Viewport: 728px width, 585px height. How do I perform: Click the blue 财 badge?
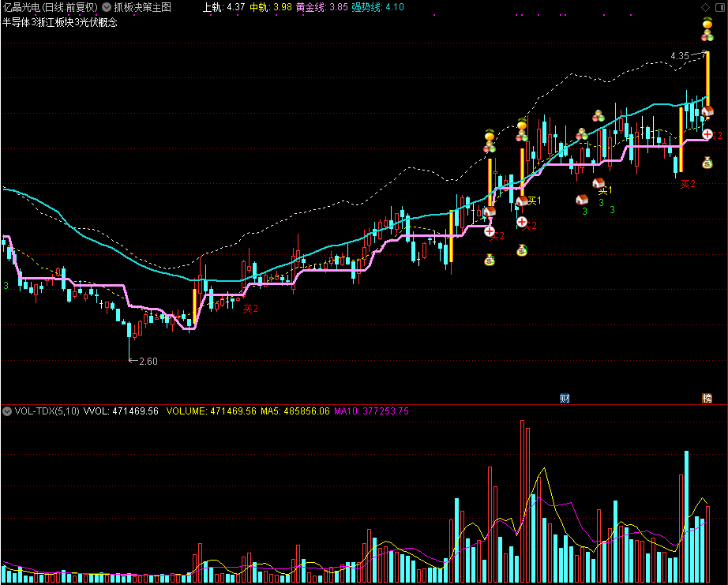point(565,399)
